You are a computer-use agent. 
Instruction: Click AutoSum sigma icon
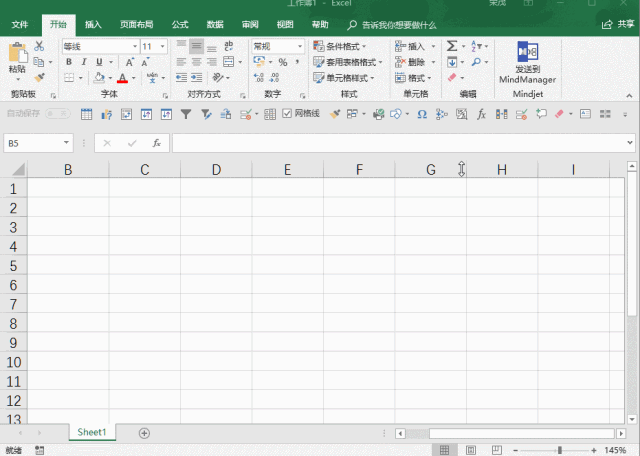click(452, 46)
